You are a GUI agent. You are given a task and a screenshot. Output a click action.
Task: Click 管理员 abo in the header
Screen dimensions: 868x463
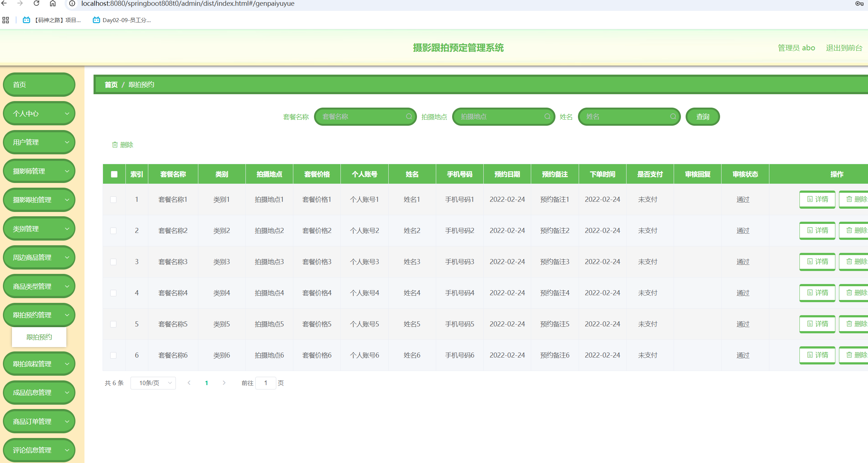click(796, 48)
